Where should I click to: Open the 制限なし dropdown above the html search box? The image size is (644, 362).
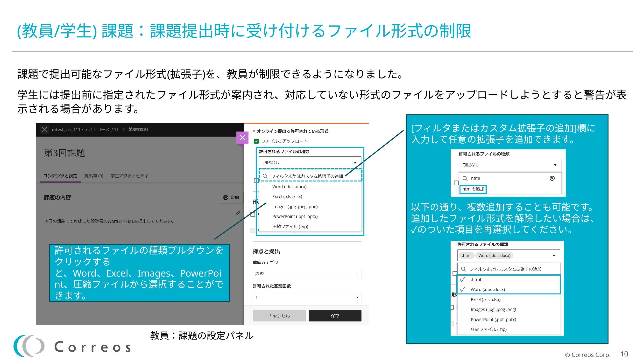(510, 165)
